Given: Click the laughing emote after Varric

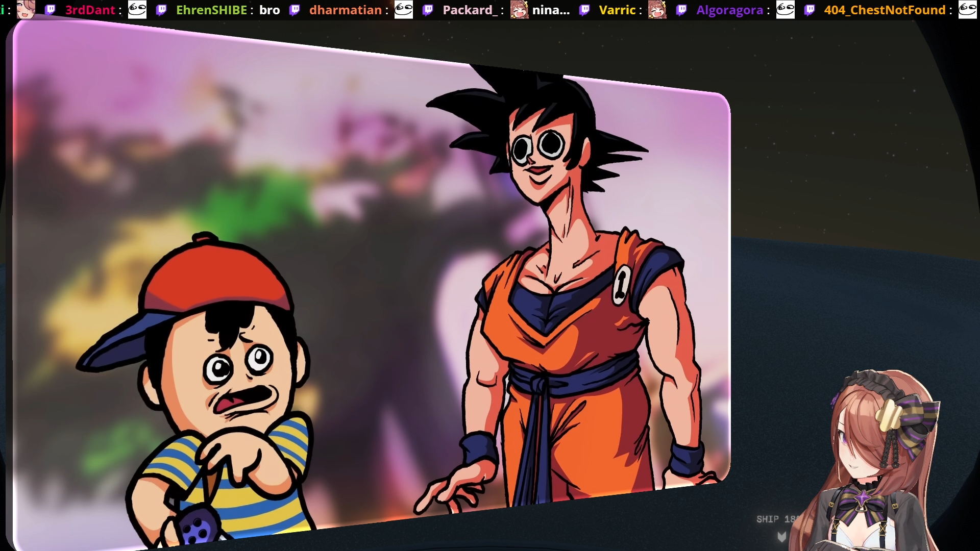Looking at the screenshot, I should 657,10.
